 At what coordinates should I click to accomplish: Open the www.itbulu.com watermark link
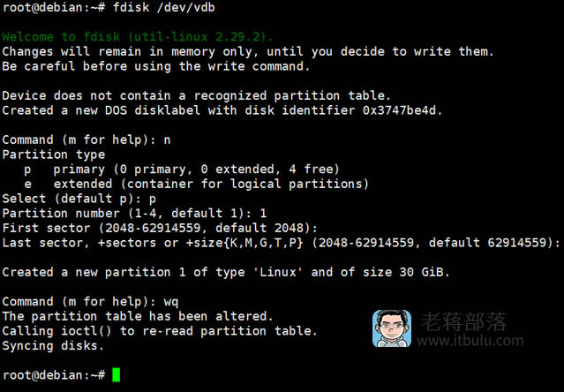470,340
